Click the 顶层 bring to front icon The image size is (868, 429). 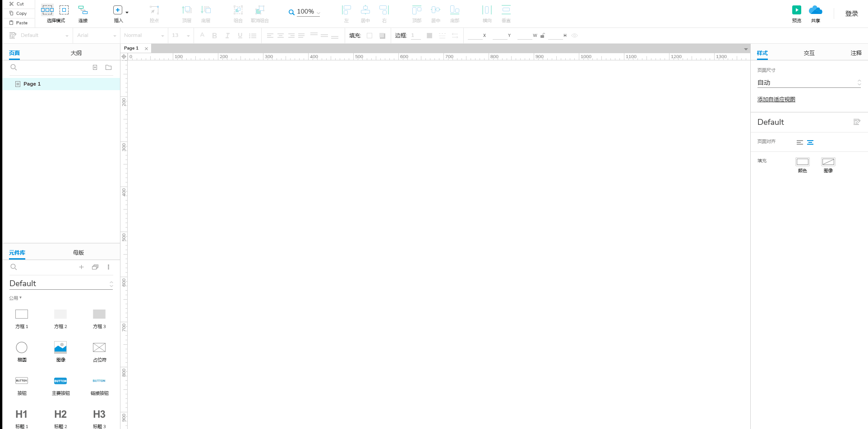point(187,10)
